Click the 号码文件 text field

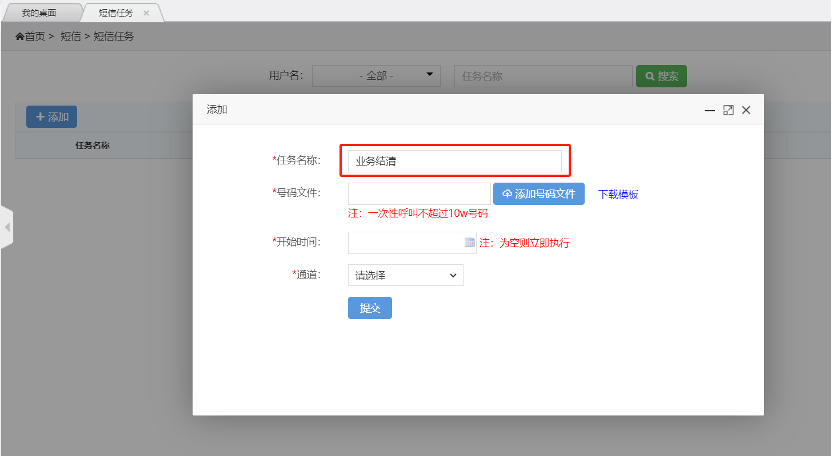[419, 193]
